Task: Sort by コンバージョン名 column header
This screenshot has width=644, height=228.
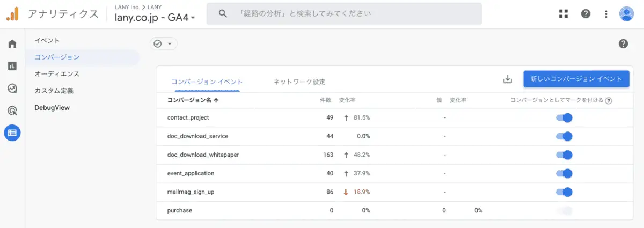Action: [x=193, y=100]
